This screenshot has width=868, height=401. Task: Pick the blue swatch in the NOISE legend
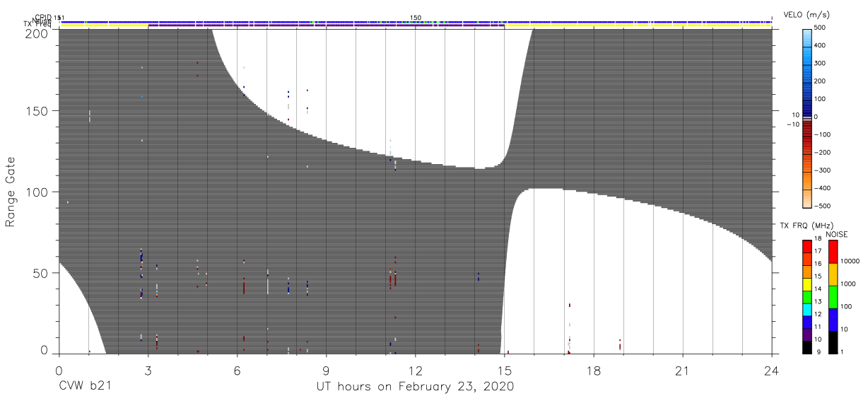click(833, 318)
